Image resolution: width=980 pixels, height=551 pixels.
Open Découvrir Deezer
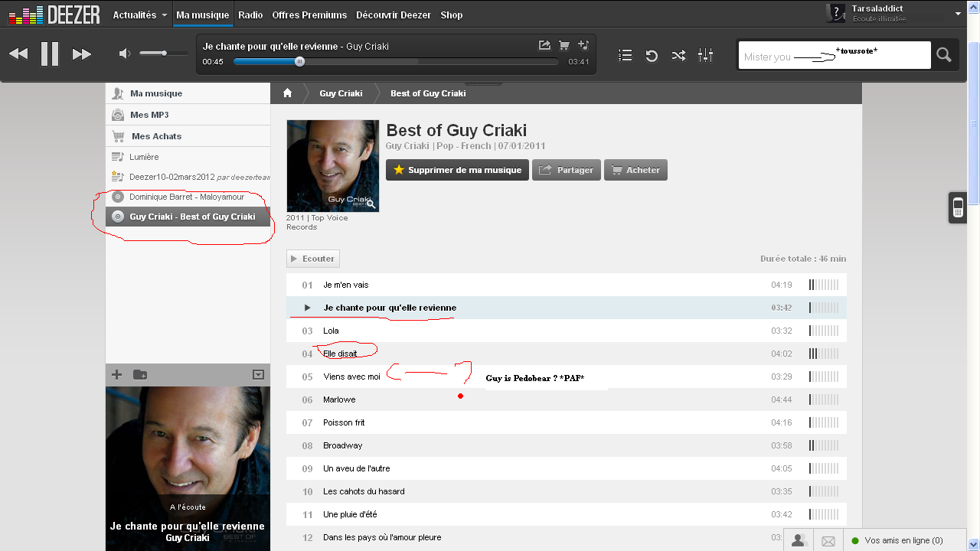[394, 15]
